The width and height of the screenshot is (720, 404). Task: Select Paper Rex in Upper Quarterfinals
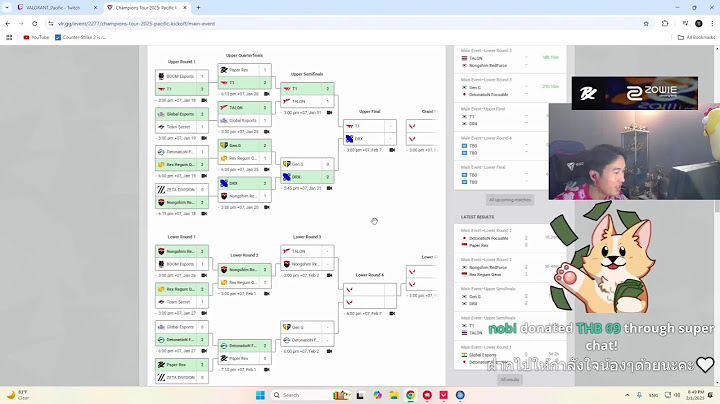pos(244,70)
